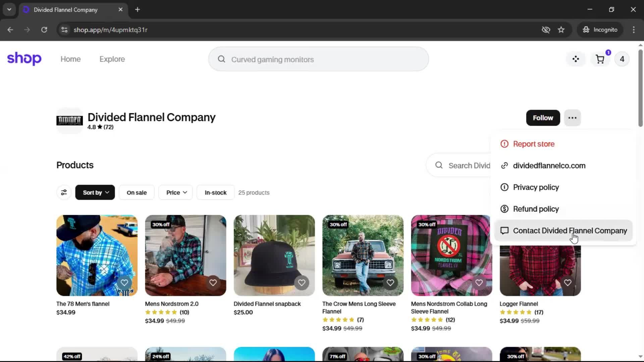Open the shopping cart icon
Screen dimensions: 644x362
(x=600, y=59)
